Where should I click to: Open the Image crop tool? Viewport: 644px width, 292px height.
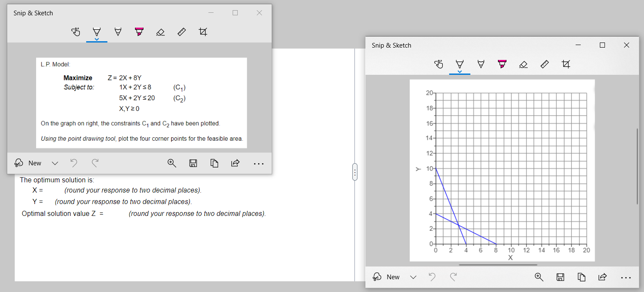pyautogui.click(x=202, y=31)
